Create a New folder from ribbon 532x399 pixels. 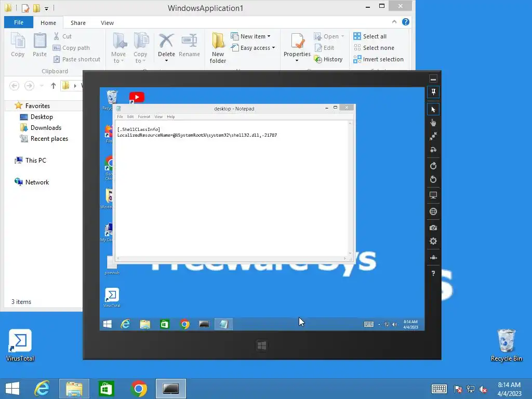[218, 48]
